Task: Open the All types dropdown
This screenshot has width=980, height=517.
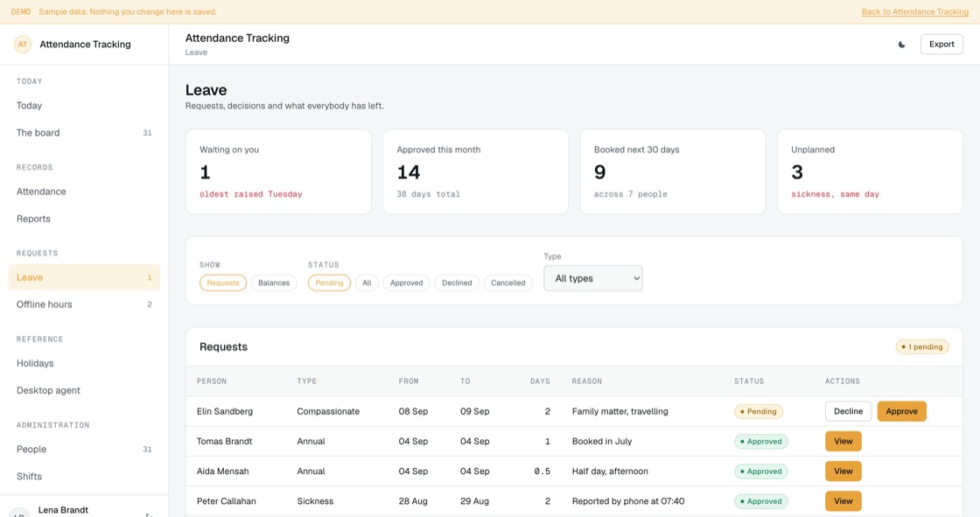Action: 593,279
